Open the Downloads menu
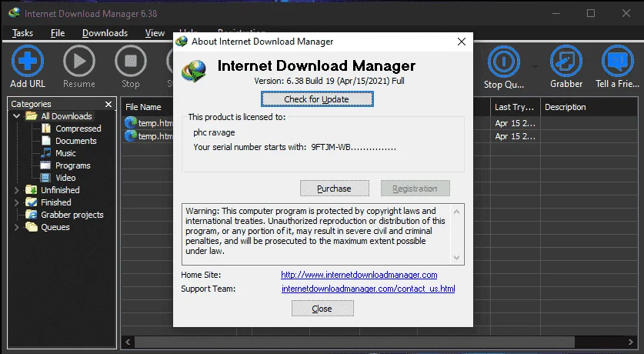 (x=105, y=33)
